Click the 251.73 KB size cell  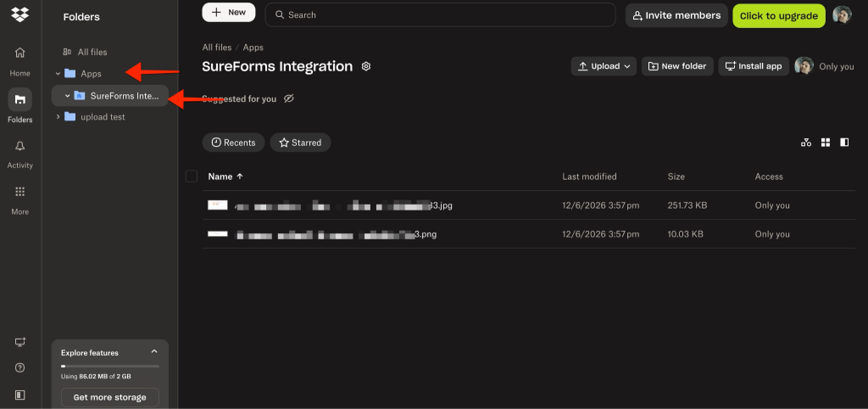point(687,205)
